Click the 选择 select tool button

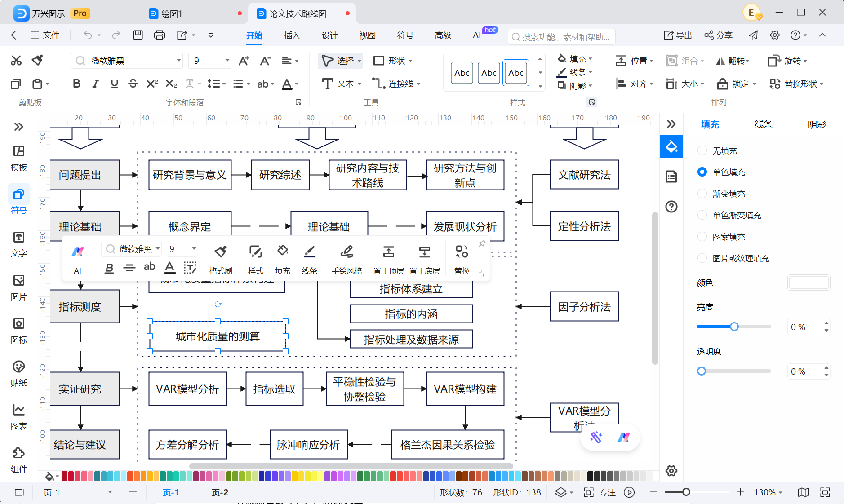[341, 61]
